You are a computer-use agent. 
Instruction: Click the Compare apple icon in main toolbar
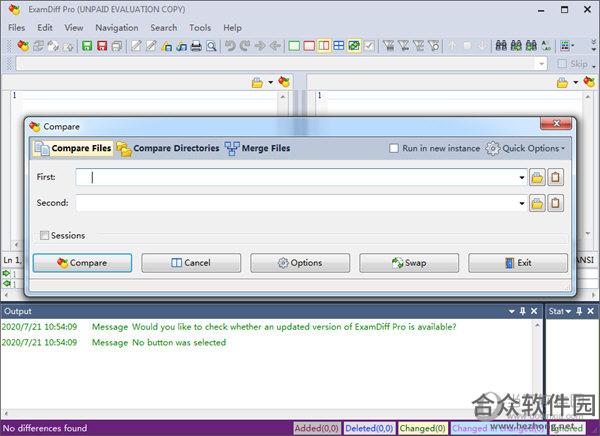pos(23,46)
